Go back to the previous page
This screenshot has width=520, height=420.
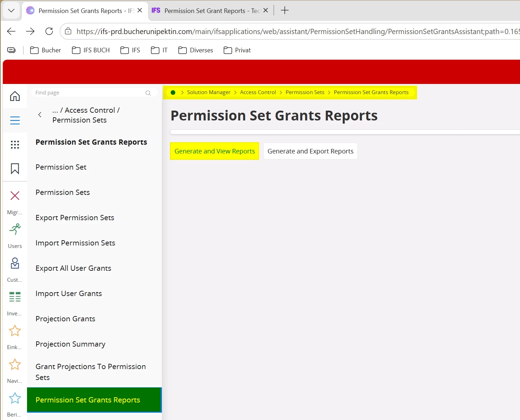11,31
